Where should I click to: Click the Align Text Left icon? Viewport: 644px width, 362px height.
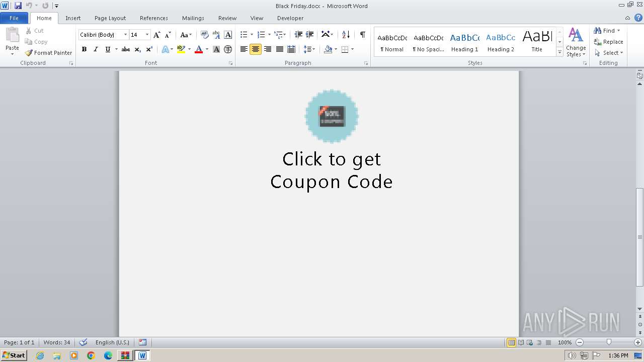pyautogui.click(x=244, y=49)
